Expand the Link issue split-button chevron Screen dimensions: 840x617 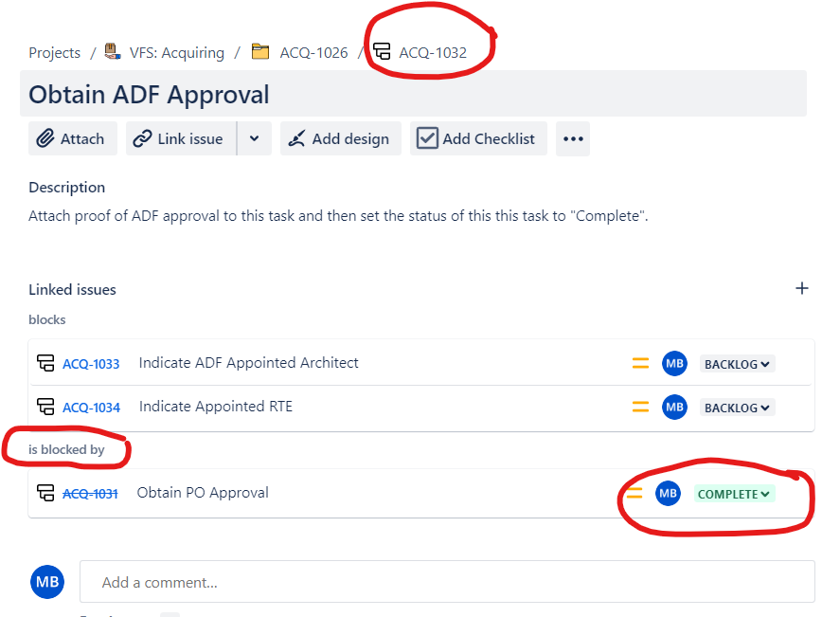(254, 137)
